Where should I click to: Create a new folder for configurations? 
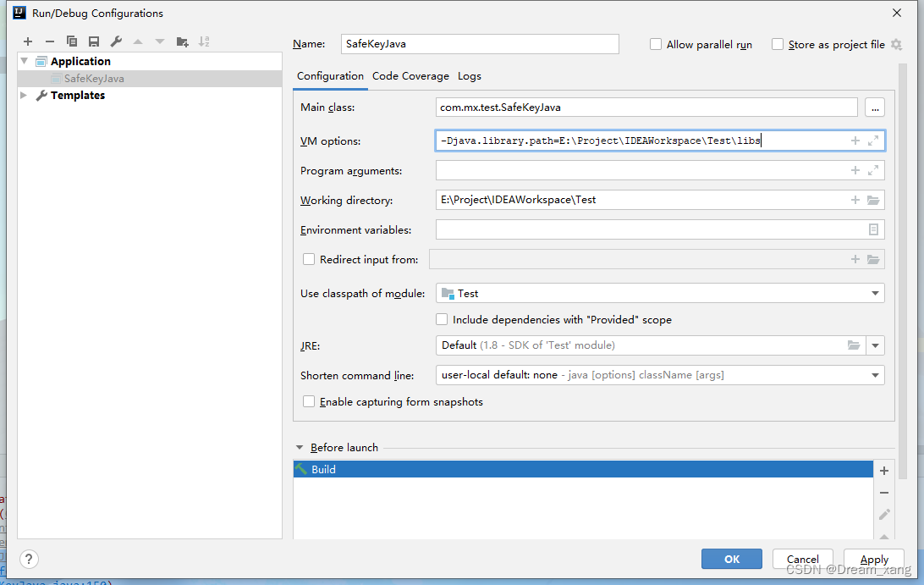(182, 41)
